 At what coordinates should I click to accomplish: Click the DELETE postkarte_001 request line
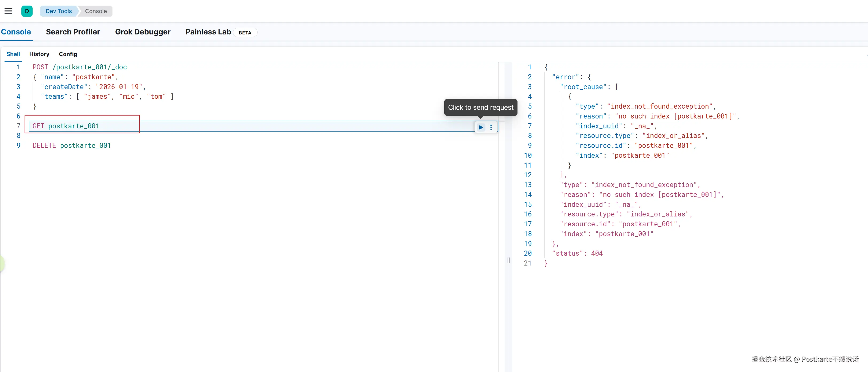71,145
